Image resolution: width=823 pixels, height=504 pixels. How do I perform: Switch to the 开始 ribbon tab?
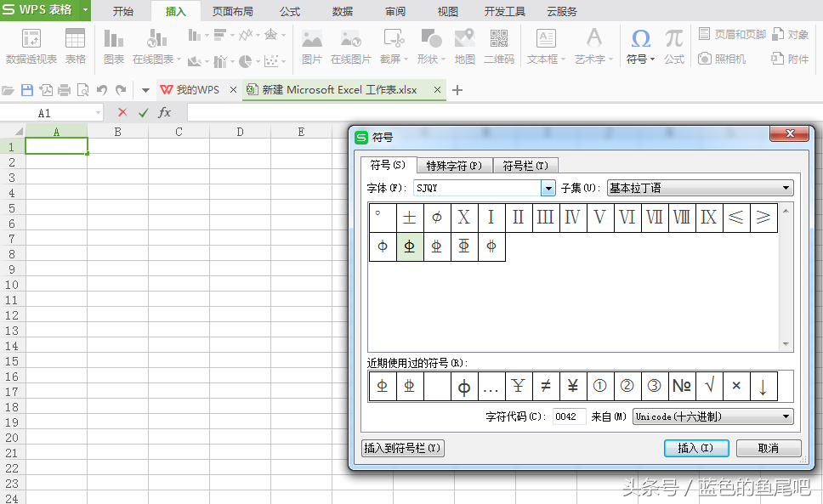[x=122, y=11]
